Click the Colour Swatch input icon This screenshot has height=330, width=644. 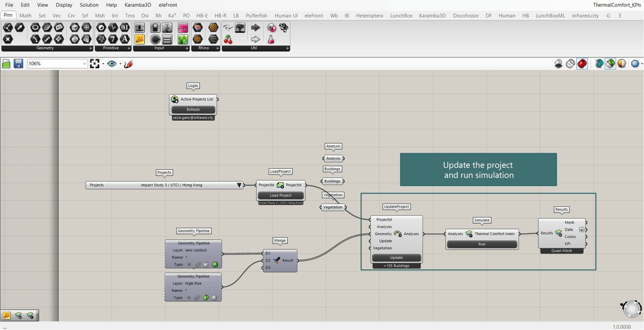coord(182,28)
